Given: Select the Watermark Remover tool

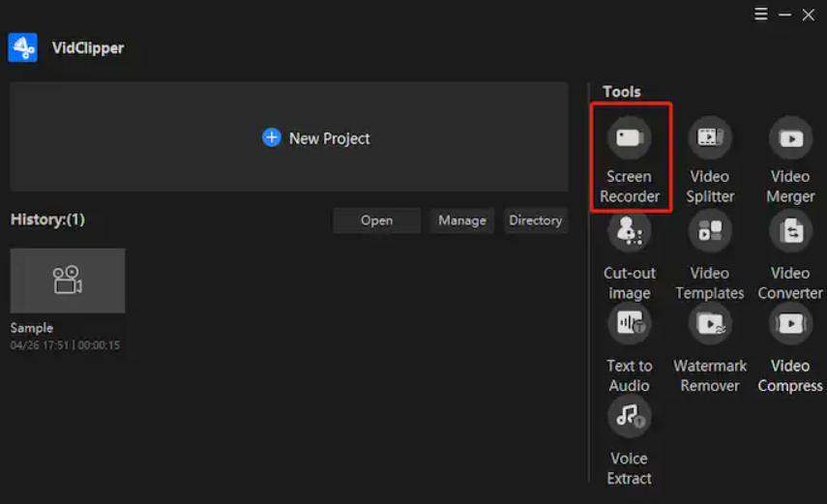Looking at the screenshot, I should point(710,324).
